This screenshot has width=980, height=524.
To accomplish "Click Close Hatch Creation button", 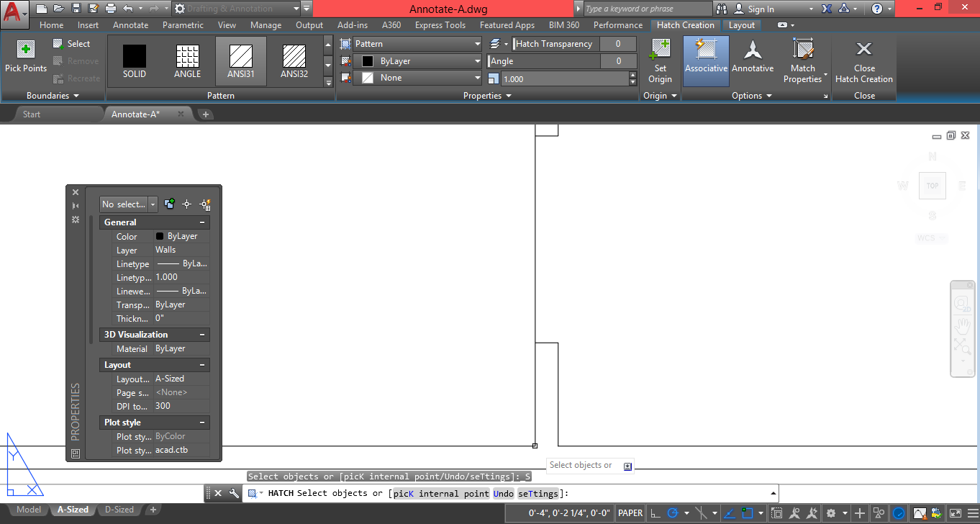I will coord(864,60).
